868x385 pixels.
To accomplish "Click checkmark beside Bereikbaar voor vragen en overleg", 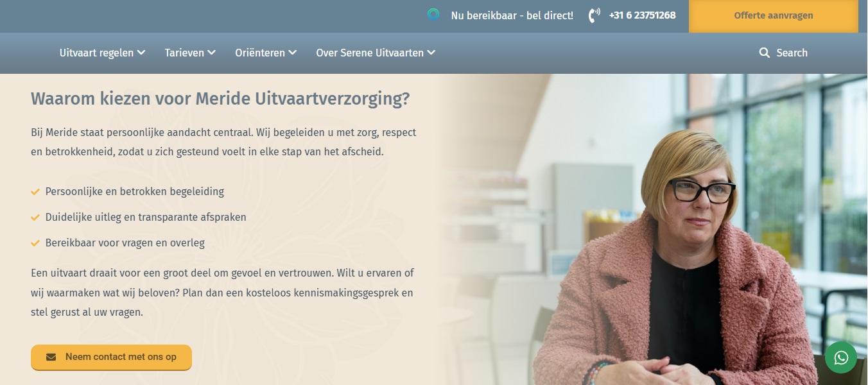I will [35, 243].
